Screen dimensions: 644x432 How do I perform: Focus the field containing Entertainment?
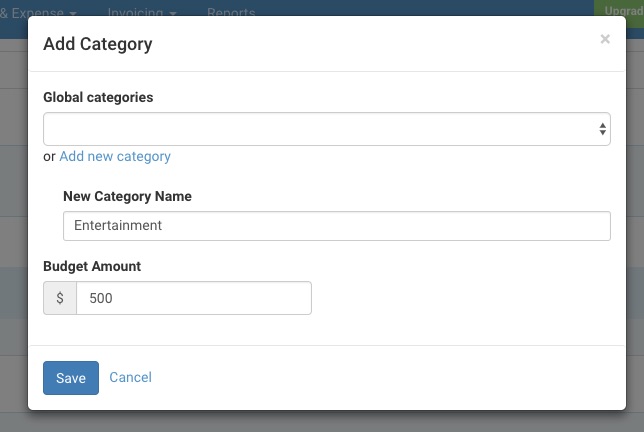tap(336, 226)
